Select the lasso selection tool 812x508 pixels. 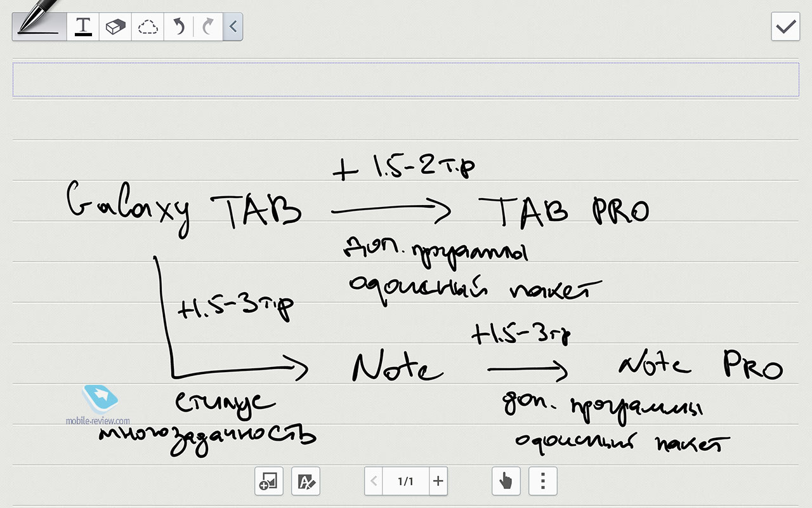click(x=148, y=27)
